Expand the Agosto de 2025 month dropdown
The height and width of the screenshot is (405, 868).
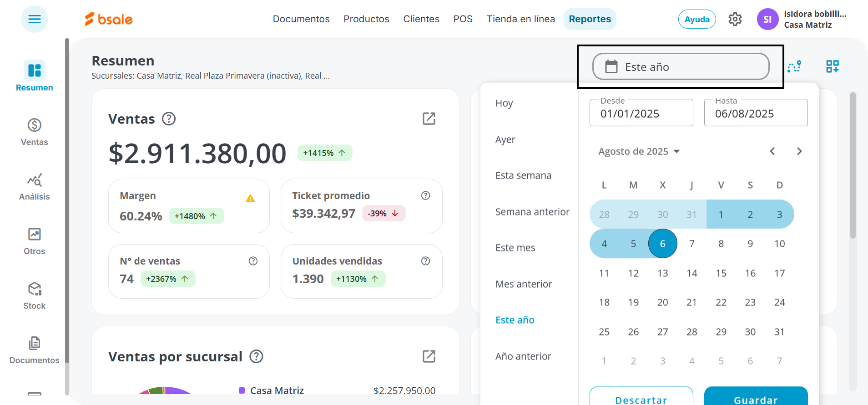639,151
